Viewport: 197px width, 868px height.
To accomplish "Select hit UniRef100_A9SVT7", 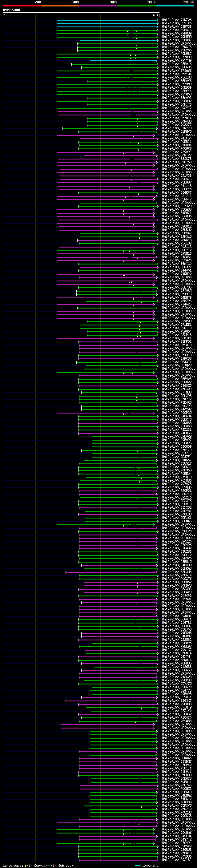I will click(x=176, y=108).
